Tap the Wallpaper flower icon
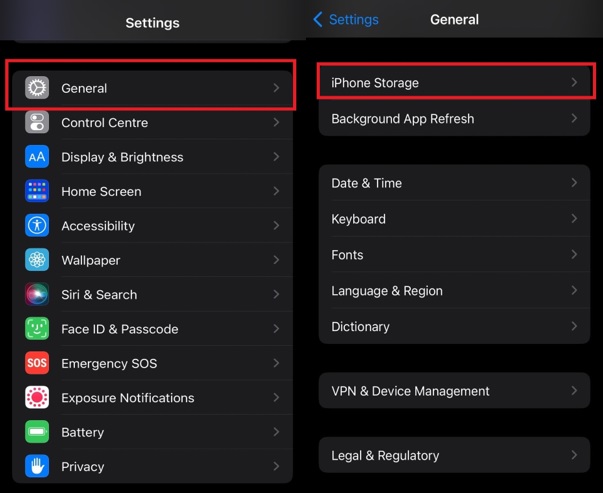Screen dimensions: 603x493 point(37,260)
